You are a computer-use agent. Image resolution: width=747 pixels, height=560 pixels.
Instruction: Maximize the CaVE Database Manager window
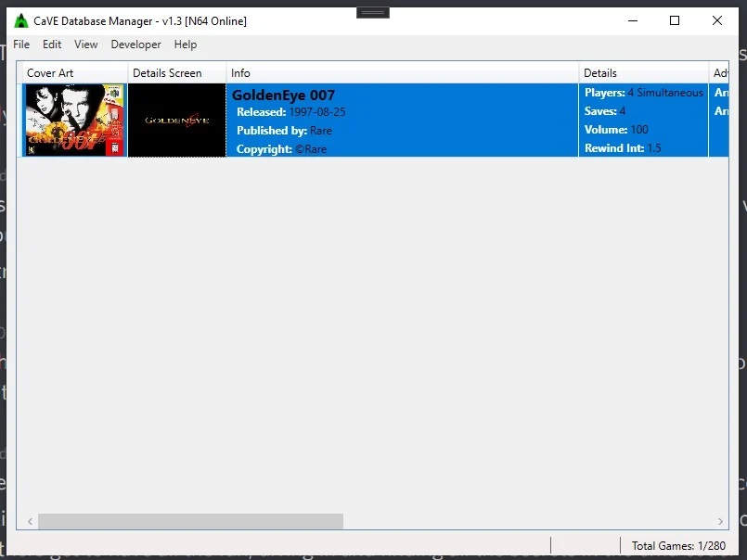click(675, 20)
